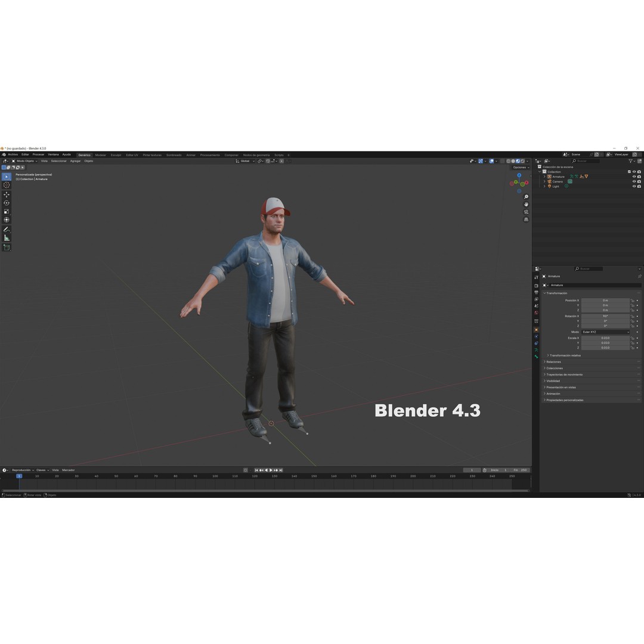The image size is (644, 644).
Task: Open the Tool properties tab icon
Action: (x=537, y=277)
